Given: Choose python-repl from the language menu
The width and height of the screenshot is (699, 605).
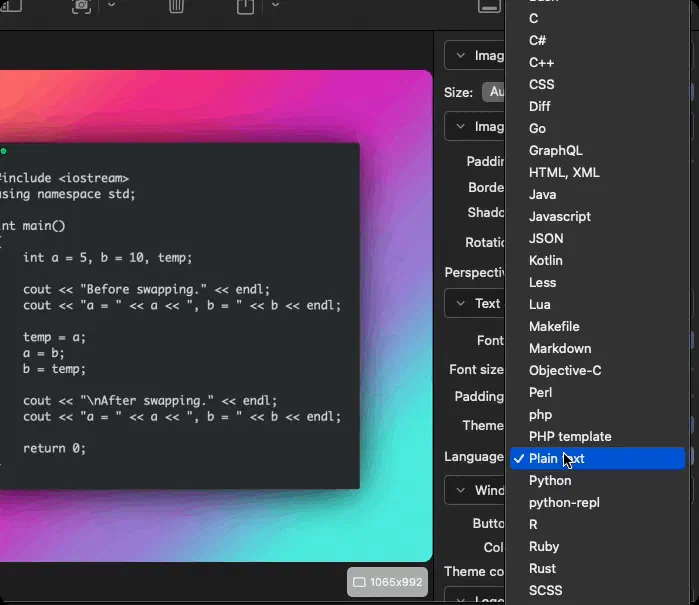Looking at the screenshot, I should [x=597, y=502].
